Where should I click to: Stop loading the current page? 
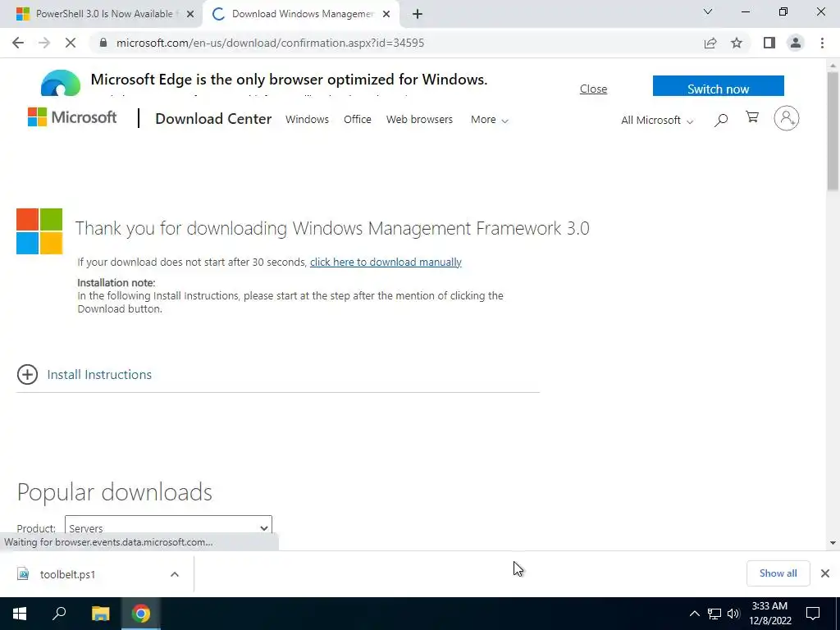(71, 43)
